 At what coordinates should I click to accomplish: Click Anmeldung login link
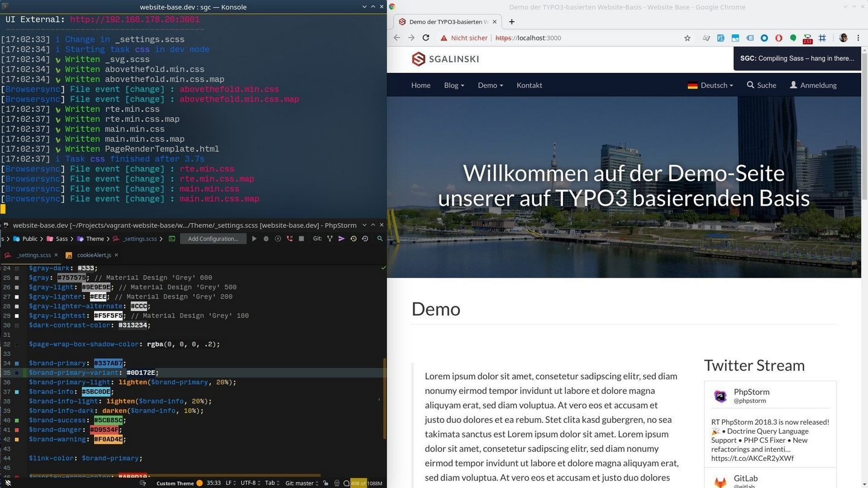pyautogui.click(x=813, y=85)
